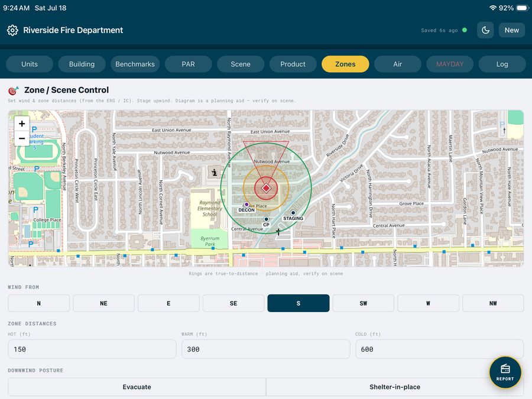Open the Product tab
The height and width of the screenshot is (399, 532).
coord(293,64)
